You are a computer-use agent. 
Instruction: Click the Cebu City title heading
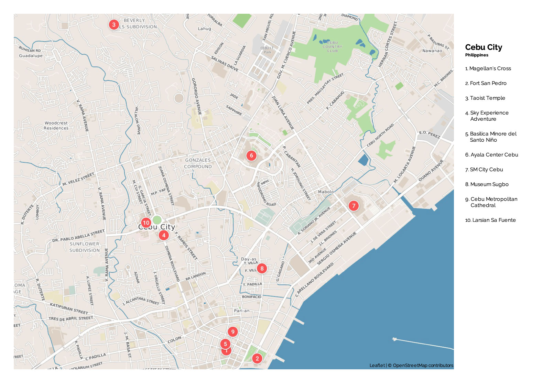click(x=484, y=47)
